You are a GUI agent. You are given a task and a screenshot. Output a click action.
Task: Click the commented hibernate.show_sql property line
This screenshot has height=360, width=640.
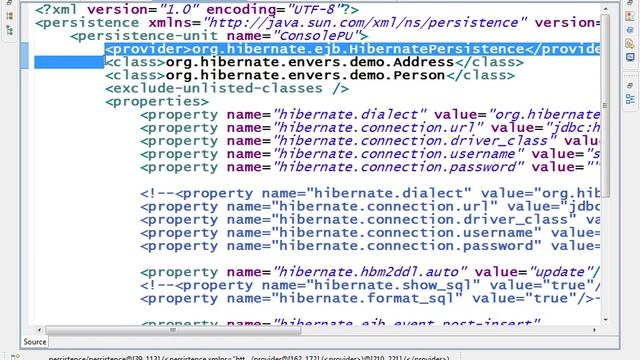(x=370, y=285)
